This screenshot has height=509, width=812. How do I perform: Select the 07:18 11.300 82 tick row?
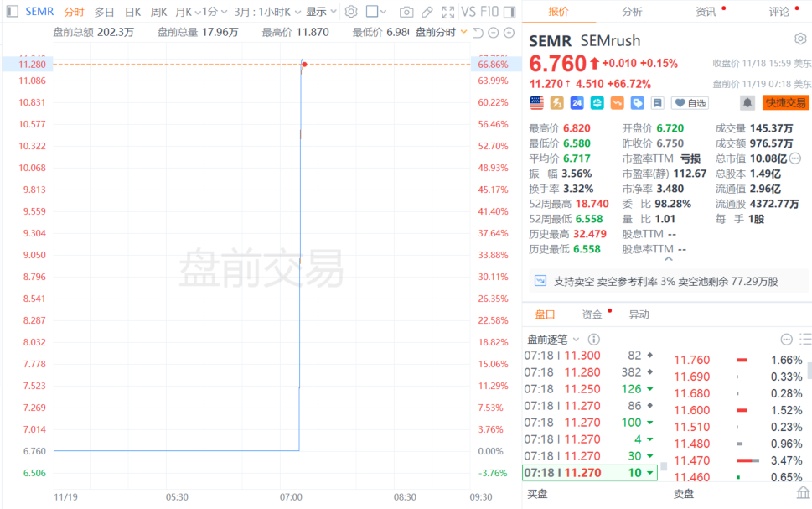pyautogui.click(x=590, y=356)
